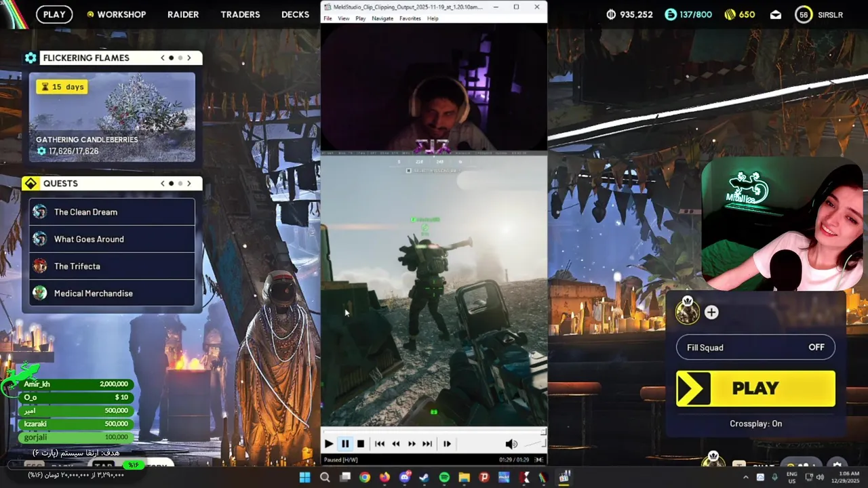
Task: Open the Gathering Candleberries event card
Action: 112,117
